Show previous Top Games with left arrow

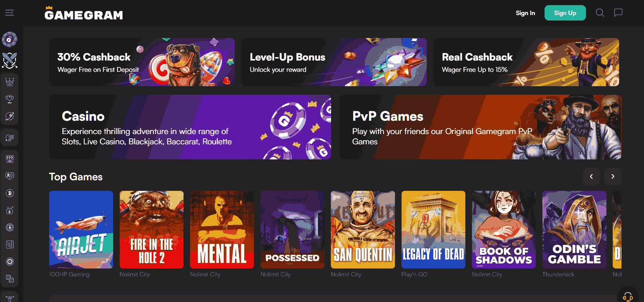(591, 176)
